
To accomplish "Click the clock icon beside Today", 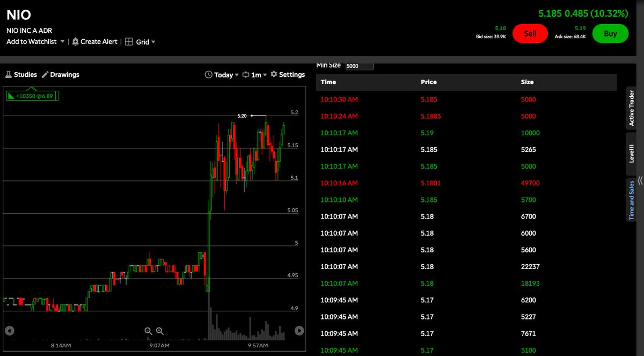I will coord(209,75).
